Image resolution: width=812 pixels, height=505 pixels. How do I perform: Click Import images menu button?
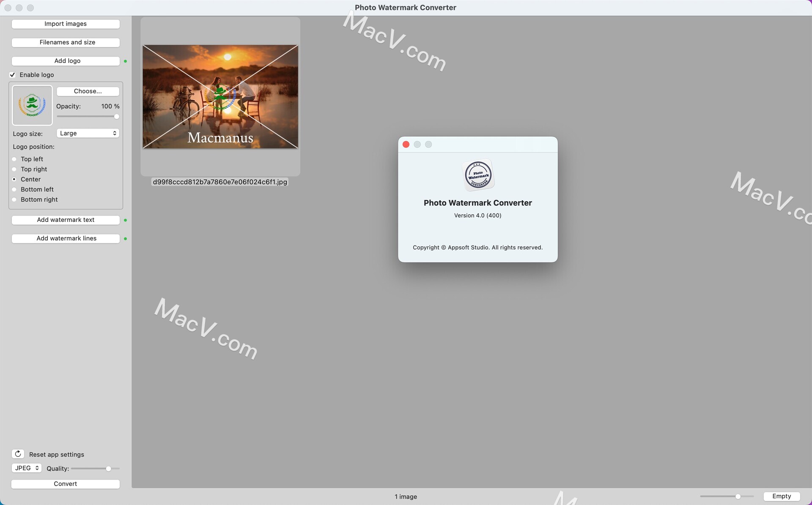[65, 23]
